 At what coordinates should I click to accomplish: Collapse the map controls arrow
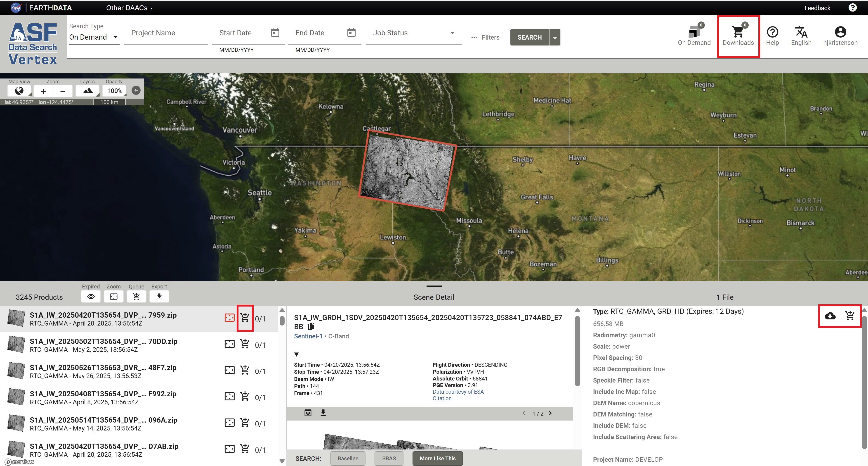click(x=136, y=90)
